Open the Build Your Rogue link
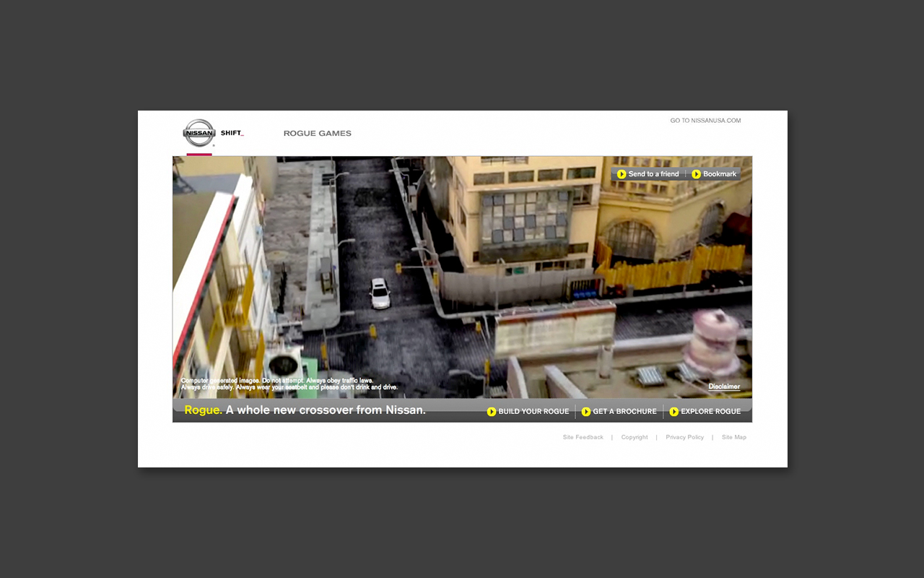 pyautogui.click(x=534, y=412)
